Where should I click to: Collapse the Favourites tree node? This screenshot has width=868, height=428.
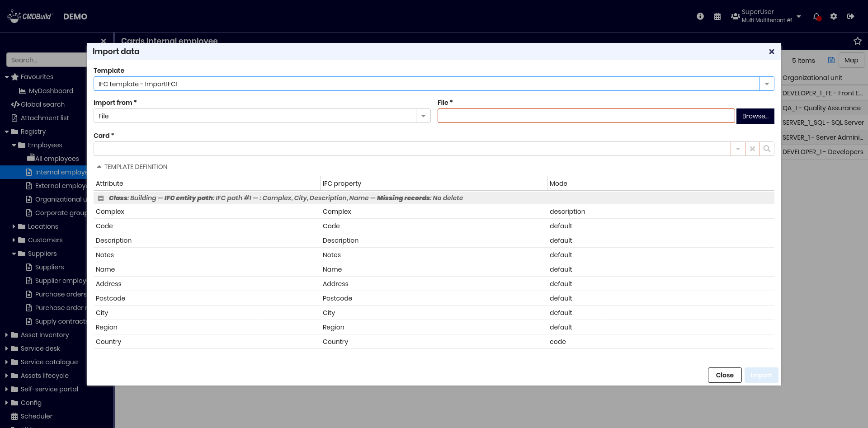point(7,77)
